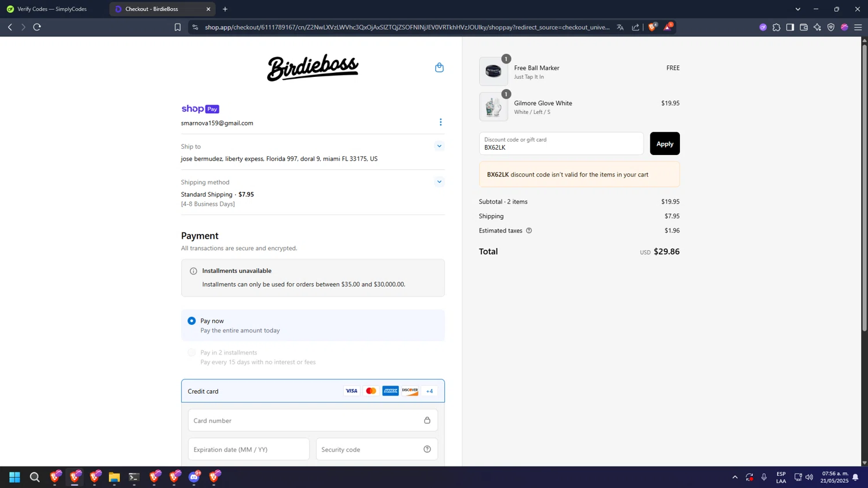Reload the current page

click(x=37, y=27)
